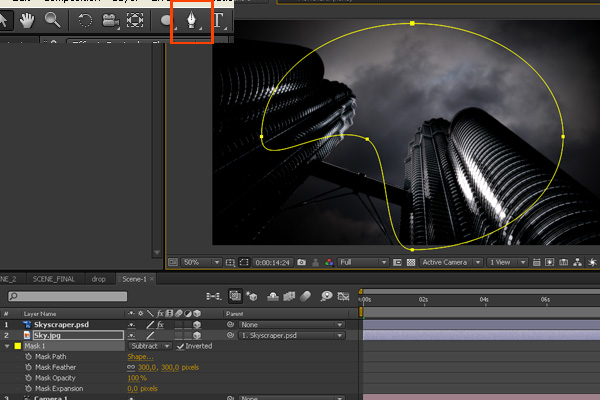The height and width of the screenshot is (400, 600).
Task: Collapse Mask 1 disclosure triangle
Action: [7, 346]
